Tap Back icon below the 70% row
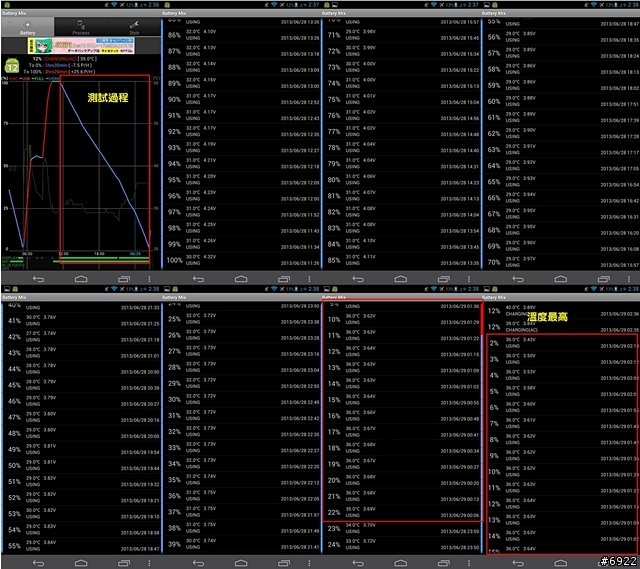The image size is (640, 569). (x=518, y=279)
